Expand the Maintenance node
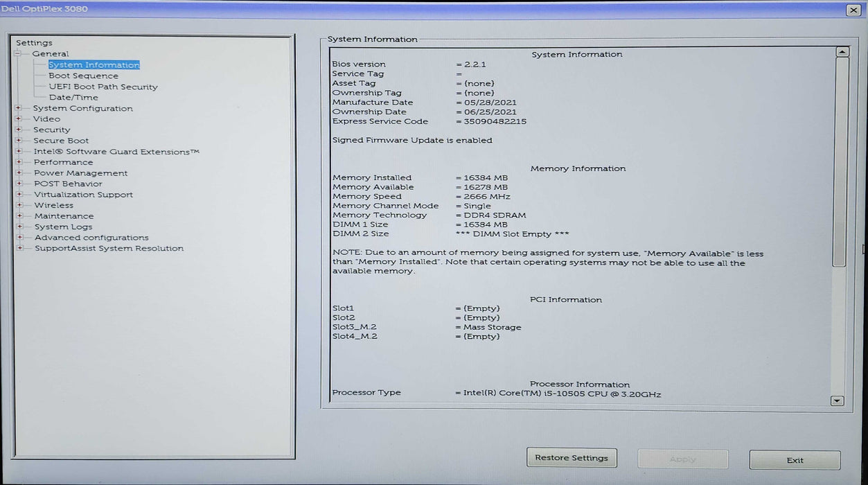This screenshot has width=868, height=485. [x=19, y=216]
